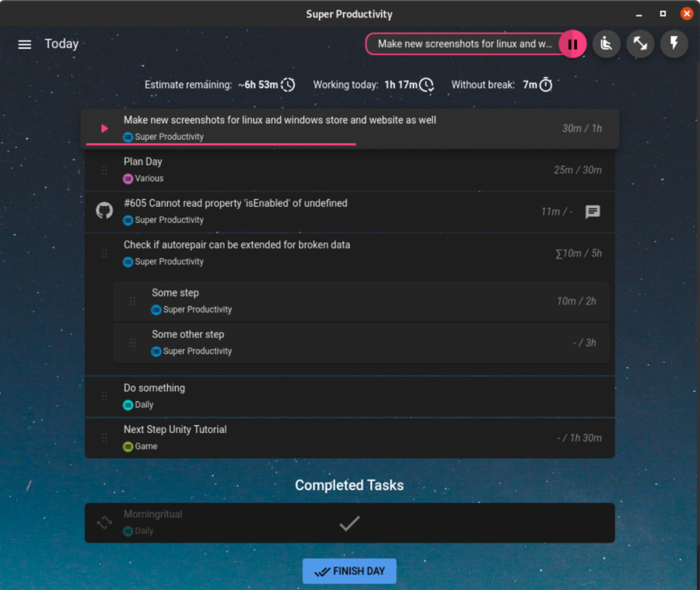
Task: Click the current task title in header
Action: click(x=464, y=44)
